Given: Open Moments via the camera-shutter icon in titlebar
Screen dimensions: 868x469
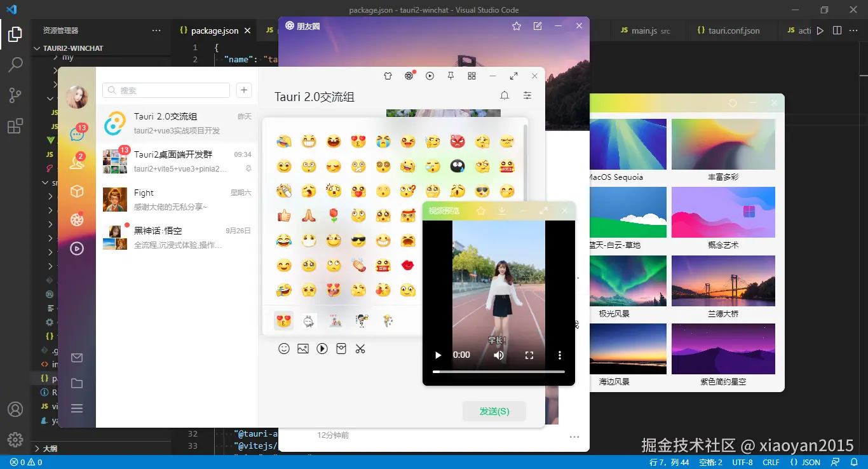Looking at the screenshot, I should pyautogui.click(x=409, y=75).
